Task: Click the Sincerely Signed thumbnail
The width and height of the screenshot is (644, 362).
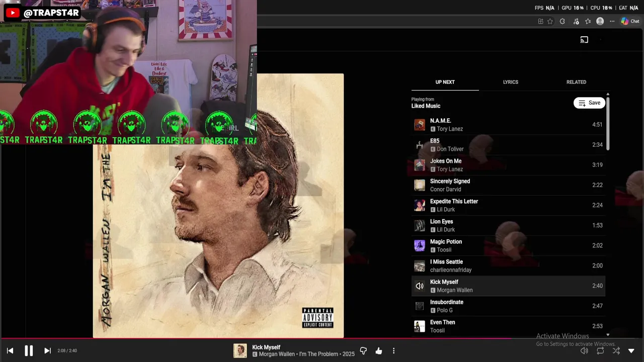Action: point(420,185)
